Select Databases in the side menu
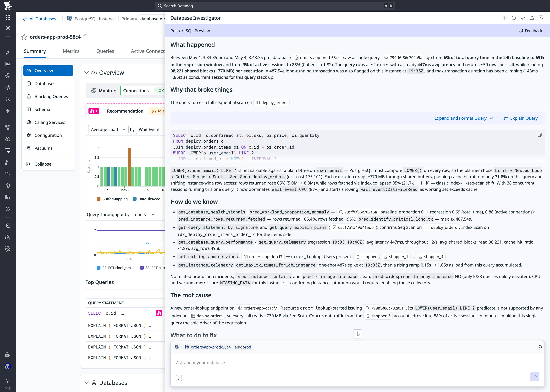 [48, 83]
